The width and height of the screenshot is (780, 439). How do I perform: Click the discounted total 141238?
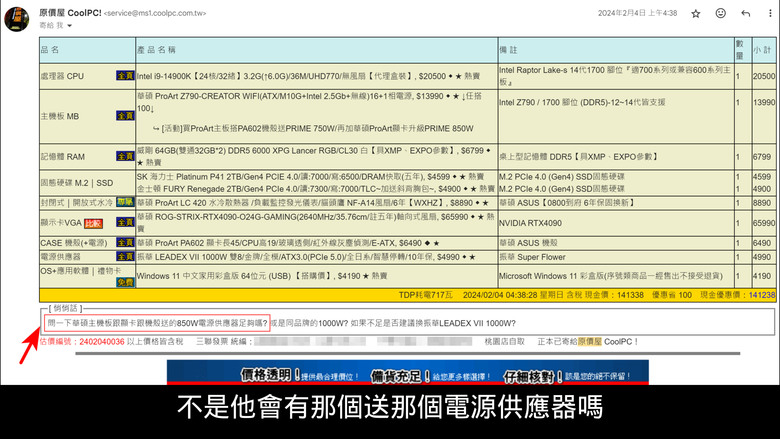pyautogui.click(x=762, y=295)
